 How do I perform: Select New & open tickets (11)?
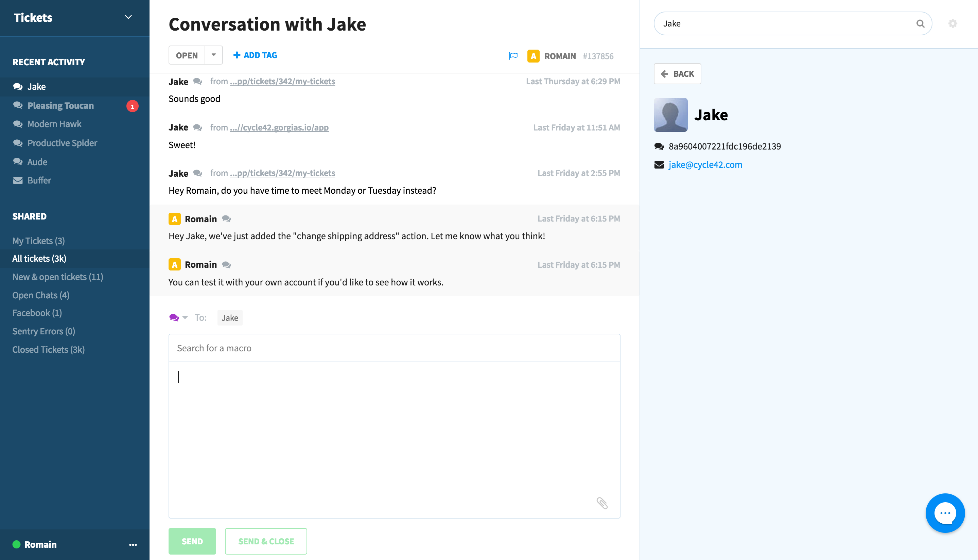[58, 277]
